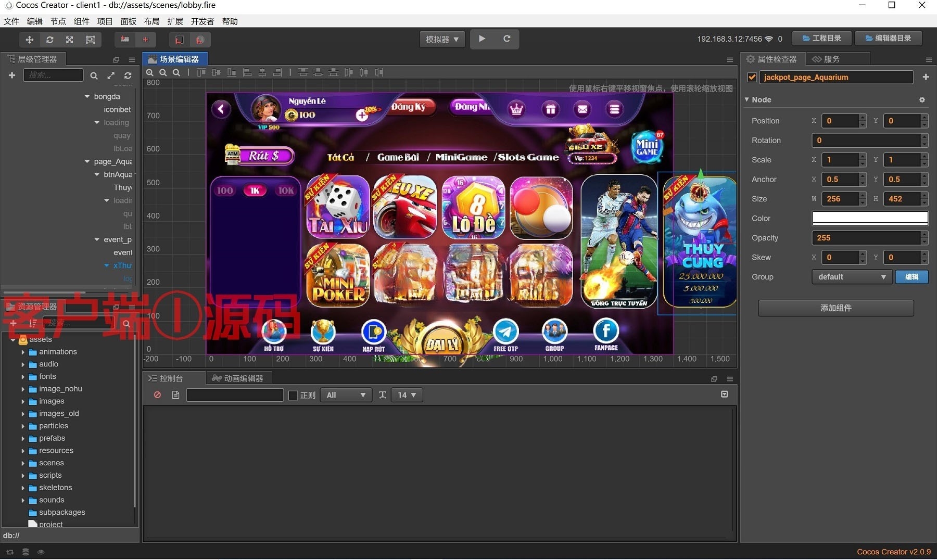Image resolution: width=937 pixels, height=560 pixels.
Task: Open the 节点 menu
Action: 58,21
